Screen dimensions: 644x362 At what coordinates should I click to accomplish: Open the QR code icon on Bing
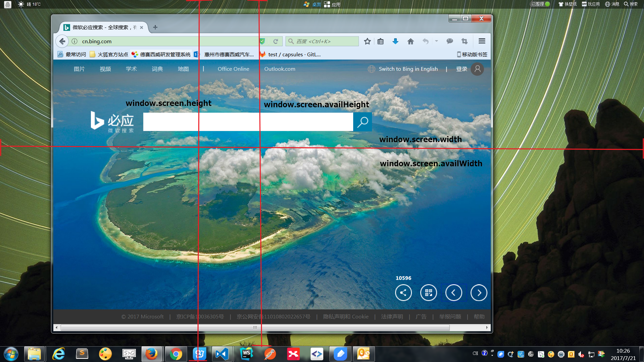point(428,293)
